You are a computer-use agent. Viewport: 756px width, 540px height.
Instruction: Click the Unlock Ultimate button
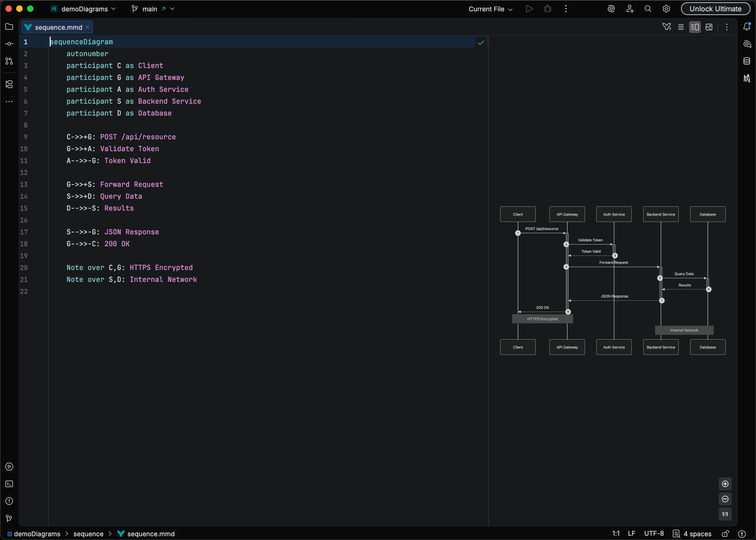[x=715, y=9]
